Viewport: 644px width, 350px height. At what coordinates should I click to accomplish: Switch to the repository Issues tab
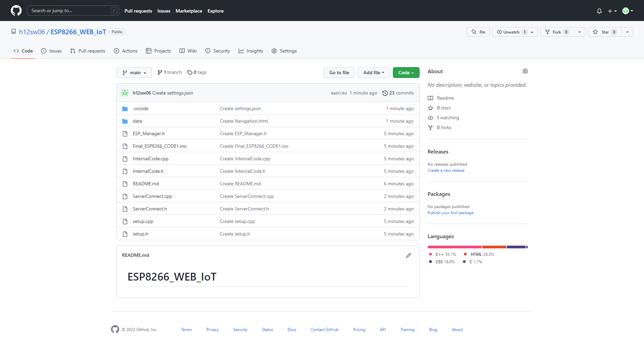[51, 51]
